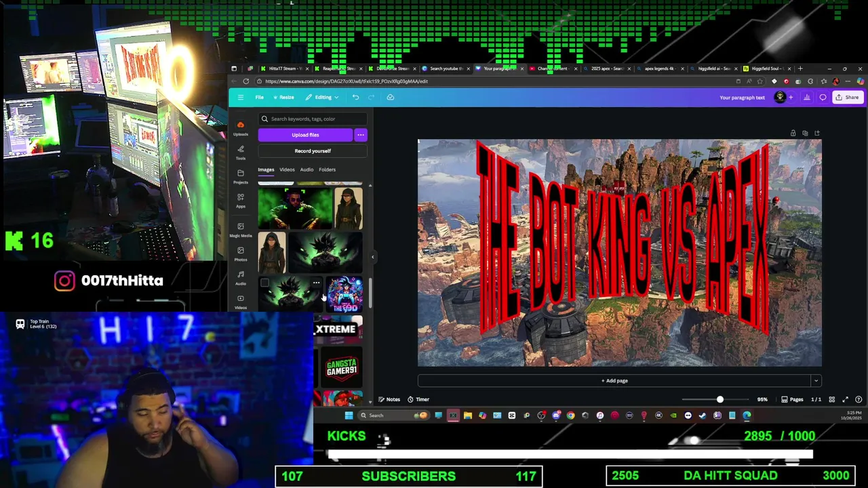Open the comments speech bubble icon
868x488 pixels.
point(823,98)
